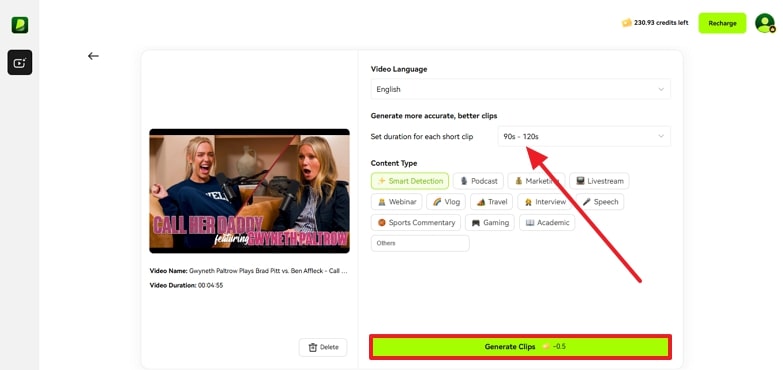Click the Video Language label
The image size is (783, 370).
[x=399, y=69]
